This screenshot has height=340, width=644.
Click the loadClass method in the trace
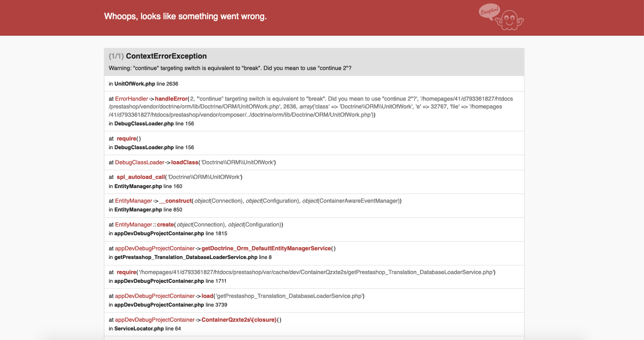coord(185,162)
